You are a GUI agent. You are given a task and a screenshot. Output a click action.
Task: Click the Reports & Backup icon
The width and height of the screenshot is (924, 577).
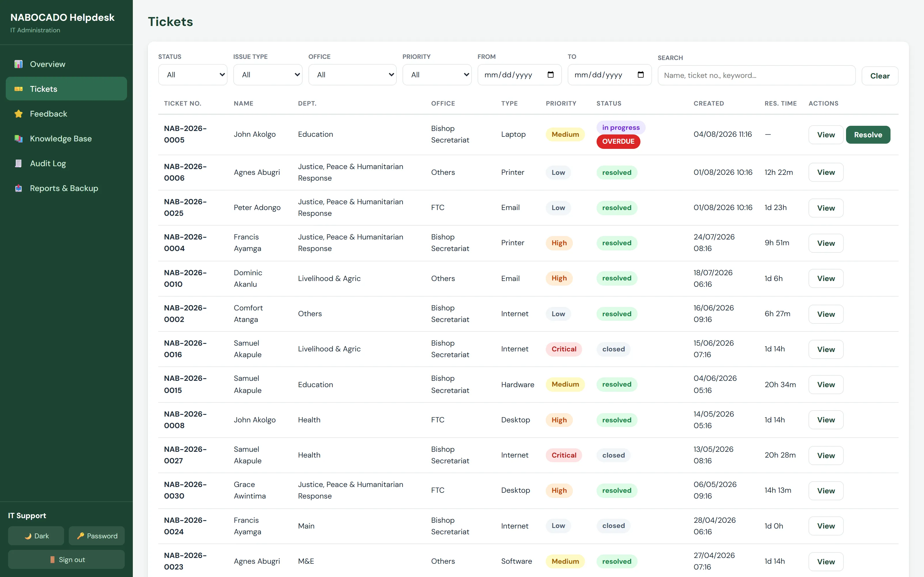click(18, 188)
